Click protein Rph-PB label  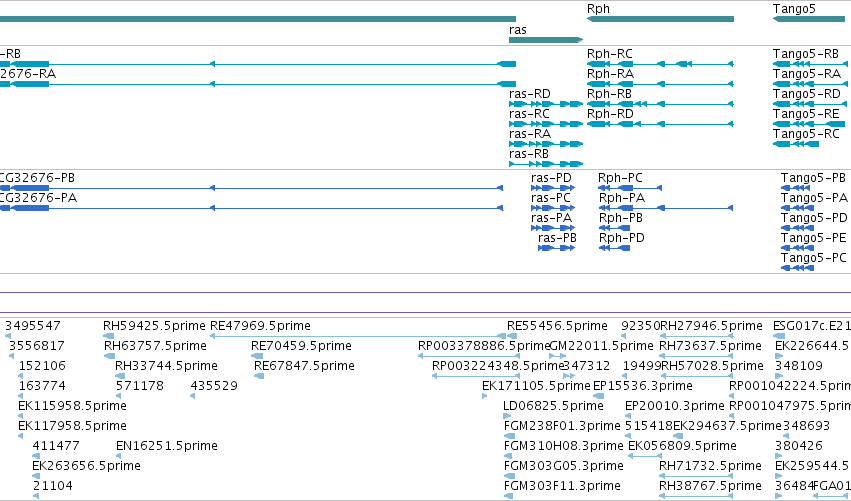(x=621, y=218)
